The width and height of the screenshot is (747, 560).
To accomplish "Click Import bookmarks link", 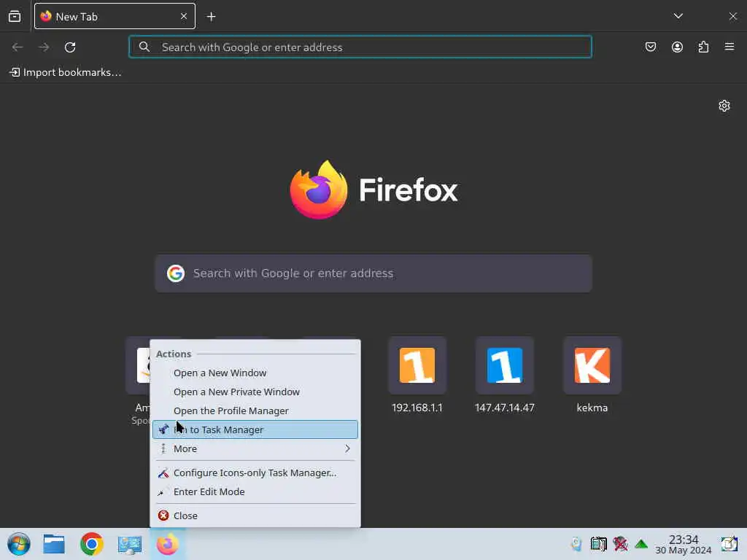I will (x=66, y=72).
